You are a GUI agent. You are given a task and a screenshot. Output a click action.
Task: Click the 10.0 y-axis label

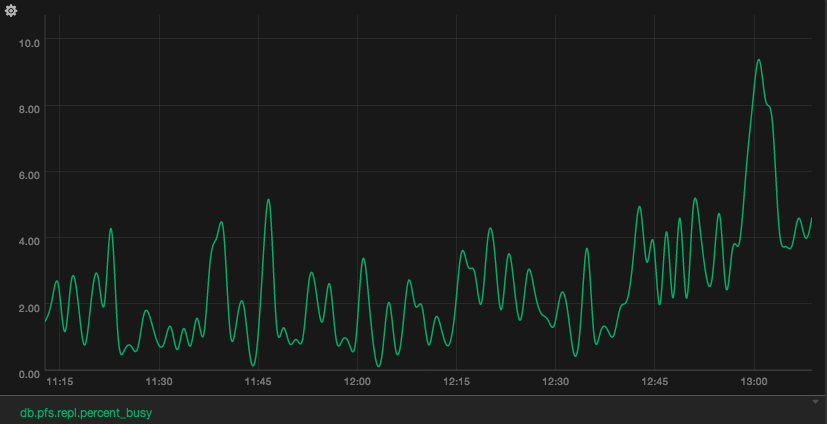pyautogui.click(x=29, y=43)
